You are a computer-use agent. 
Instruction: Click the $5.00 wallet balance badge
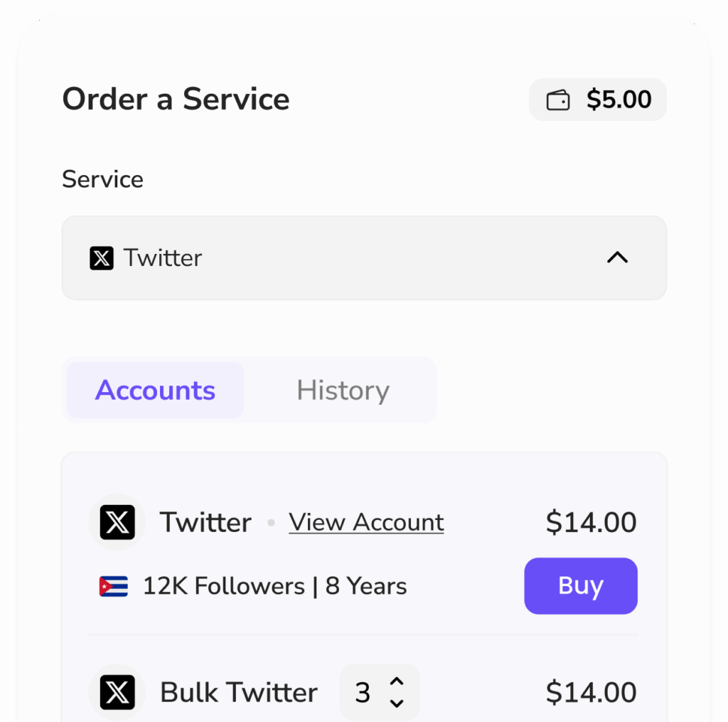597,100
